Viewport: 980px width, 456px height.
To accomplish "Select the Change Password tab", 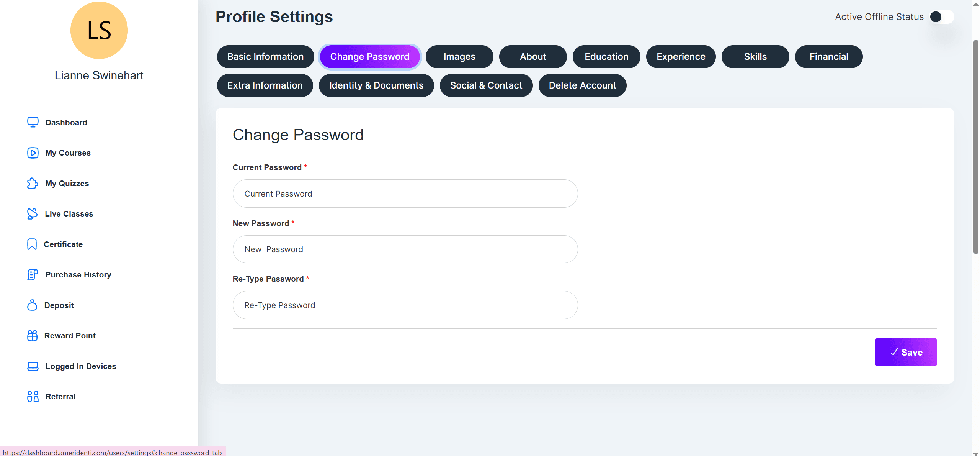I will [370, 57].
